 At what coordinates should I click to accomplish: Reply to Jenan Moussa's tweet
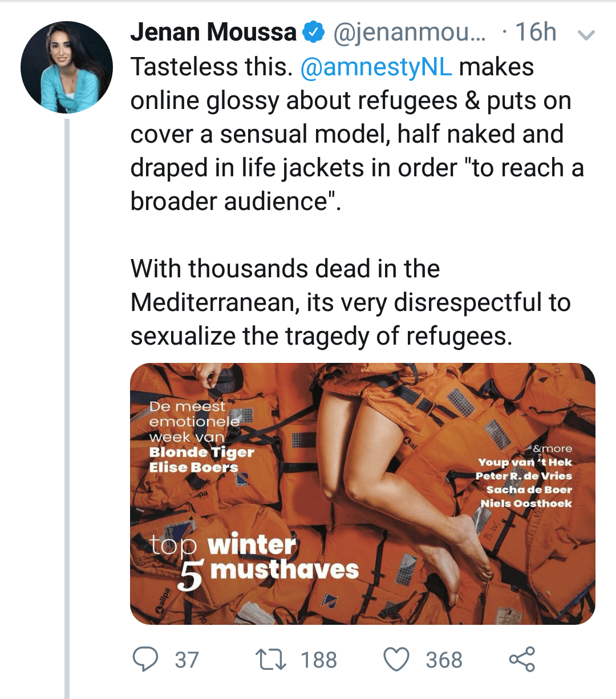[145, 659]
